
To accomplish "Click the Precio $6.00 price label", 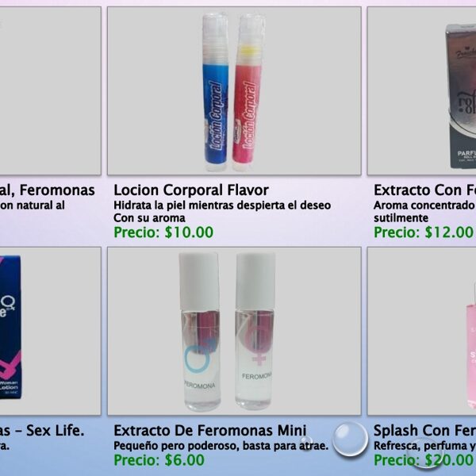I will (159, 460).
